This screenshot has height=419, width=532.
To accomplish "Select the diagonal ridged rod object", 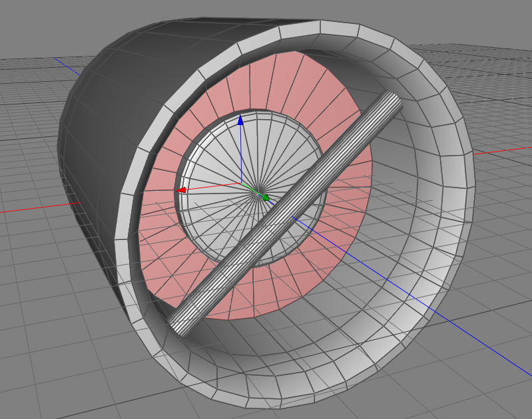I will coord(286,213).
